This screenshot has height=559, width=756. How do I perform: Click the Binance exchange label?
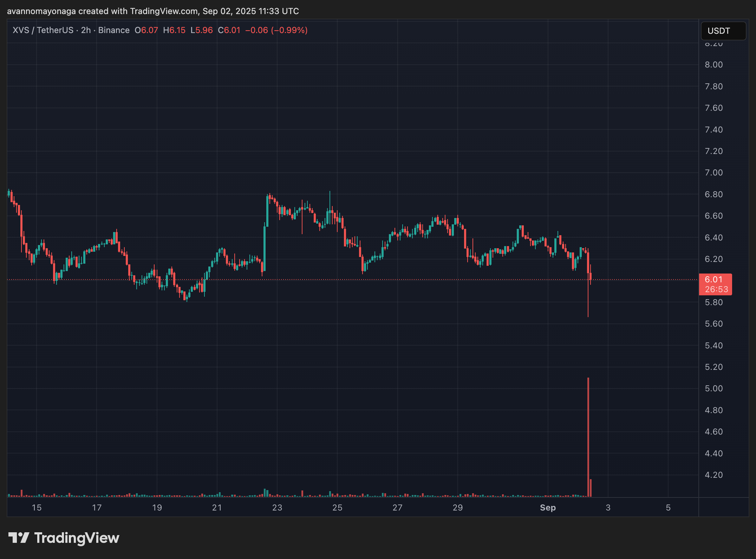click(114, 30)
